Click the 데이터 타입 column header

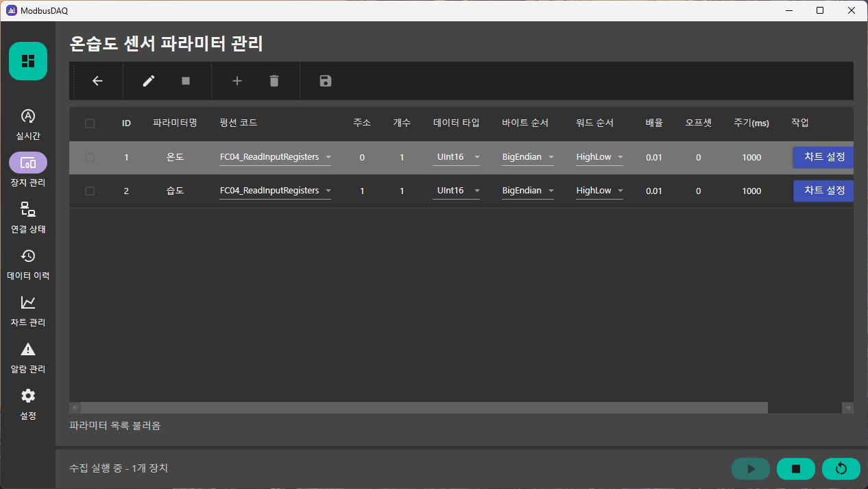pos(457,123)
